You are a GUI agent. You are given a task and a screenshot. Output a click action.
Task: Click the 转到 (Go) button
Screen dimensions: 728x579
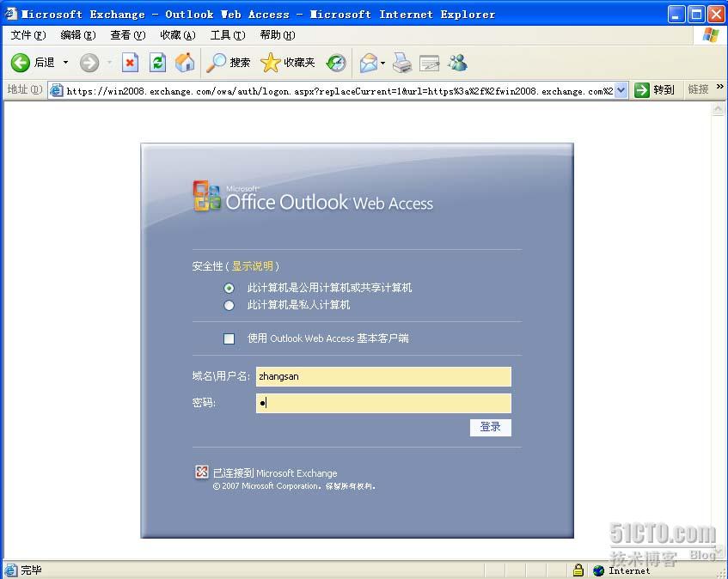point(655,90)
